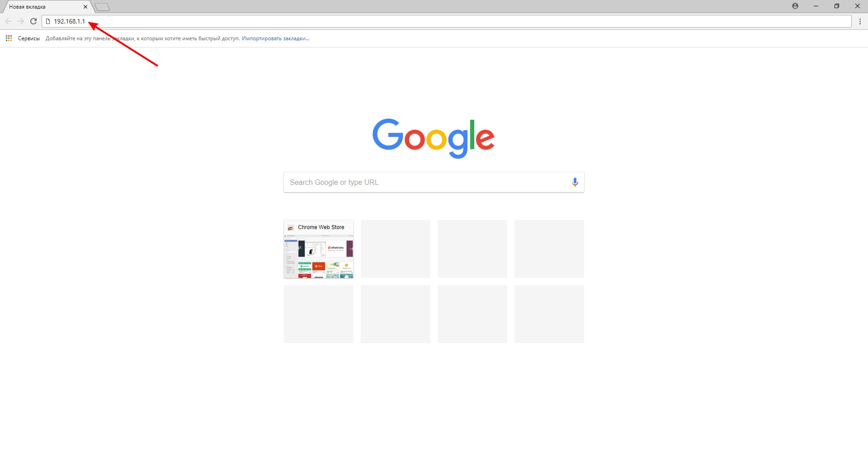Open the Chrome Web Store thumbnail
This screenshot has height=470, width=868.
(x=319, y=249)
